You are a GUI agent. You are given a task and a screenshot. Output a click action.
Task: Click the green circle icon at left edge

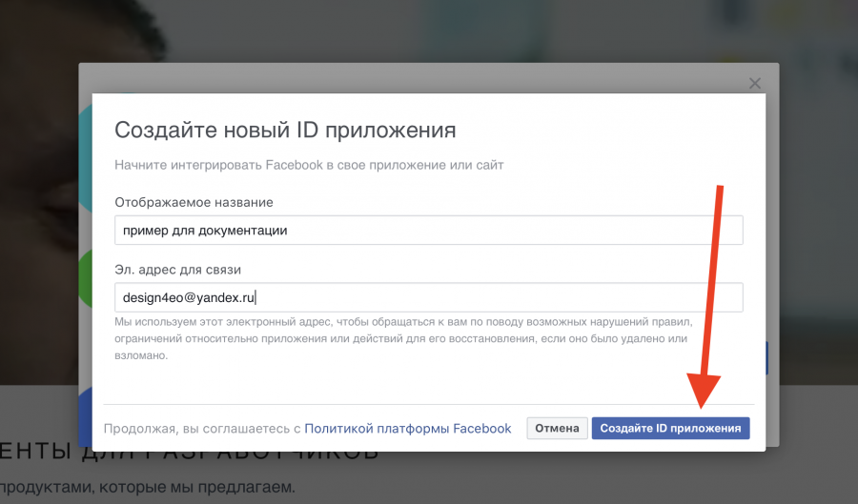[85, 276]
